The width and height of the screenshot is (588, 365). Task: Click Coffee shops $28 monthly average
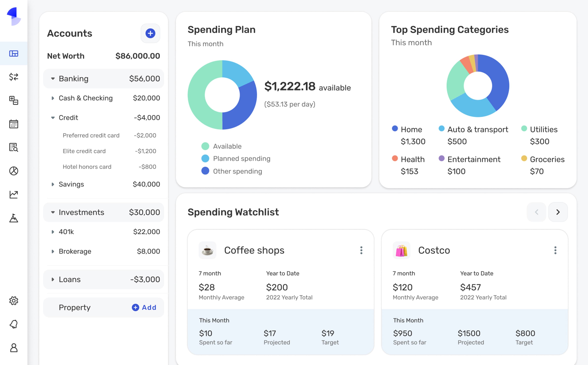(207, 287)
